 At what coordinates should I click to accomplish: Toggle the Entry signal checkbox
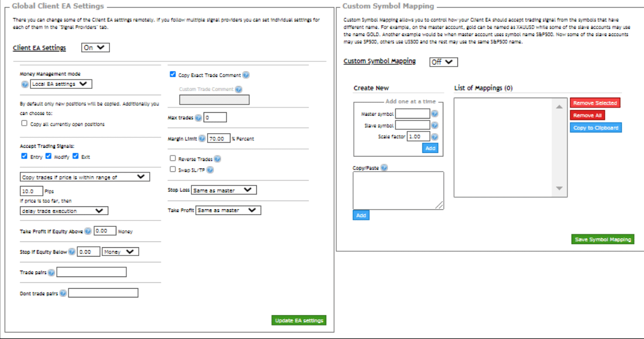click(x=24, y=156)
